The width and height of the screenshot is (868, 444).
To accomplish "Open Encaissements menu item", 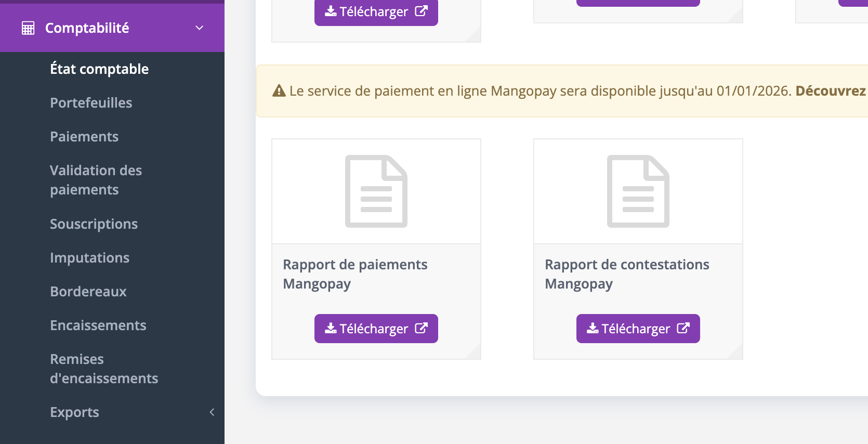I will (x=98, y=325).
